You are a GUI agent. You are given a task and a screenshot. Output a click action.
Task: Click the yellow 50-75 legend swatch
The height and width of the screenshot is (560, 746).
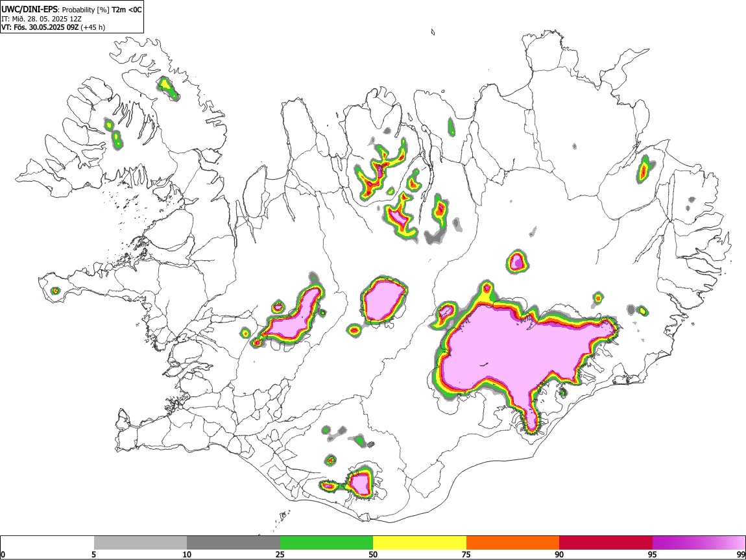pos(420,543)
